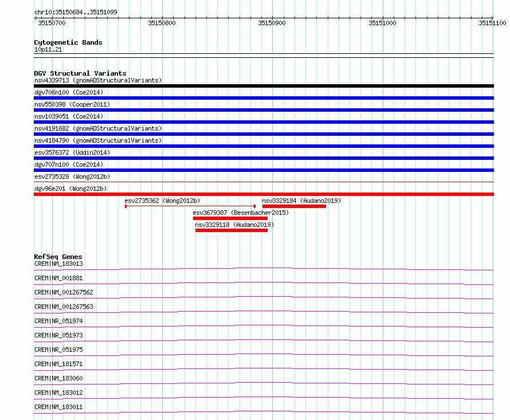Click the 35150800 ruler position label
The width and height of the screenshot is (510, 420).
click(x=162, y=23)
